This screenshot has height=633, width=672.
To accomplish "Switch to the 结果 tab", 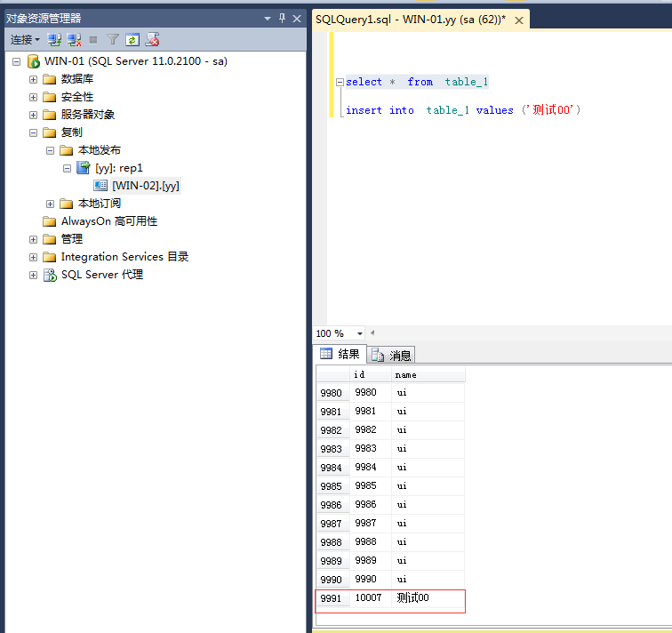I will pos(340,354).
